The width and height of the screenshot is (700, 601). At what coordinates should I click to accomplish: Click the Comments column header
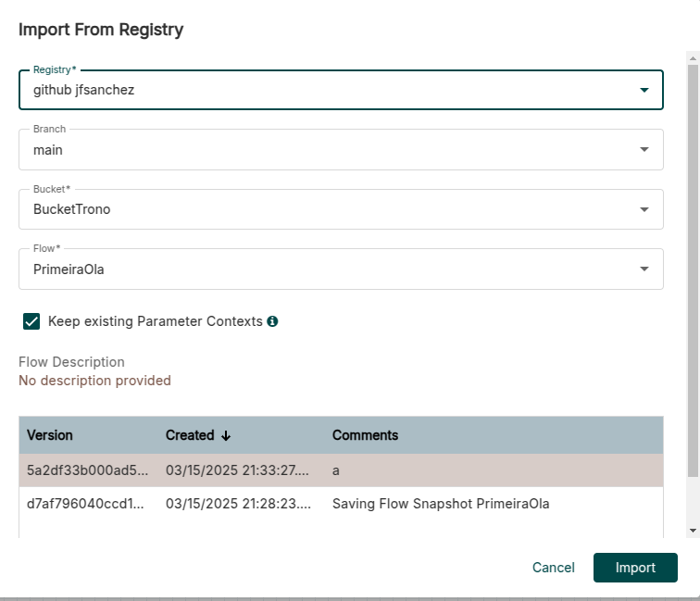pyautogui.click(x=365, y=435)
